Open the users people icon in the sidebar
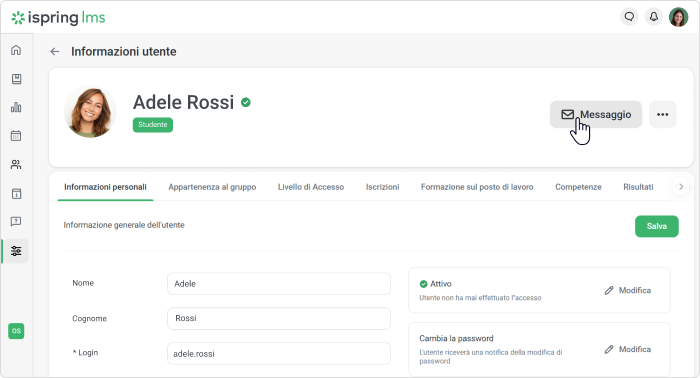 [16, 165]
